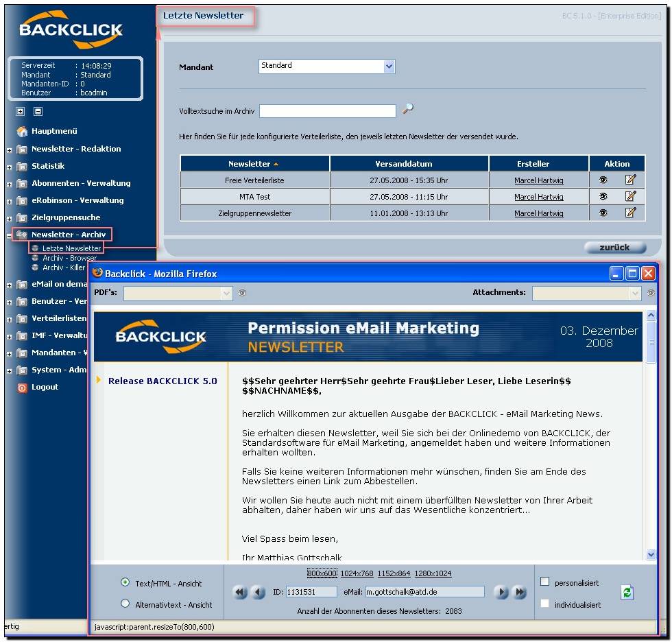The width and height of the screenshot is (672, 642).
Task: Open the Attachments dropdown
Action: [x=587, y=293]
